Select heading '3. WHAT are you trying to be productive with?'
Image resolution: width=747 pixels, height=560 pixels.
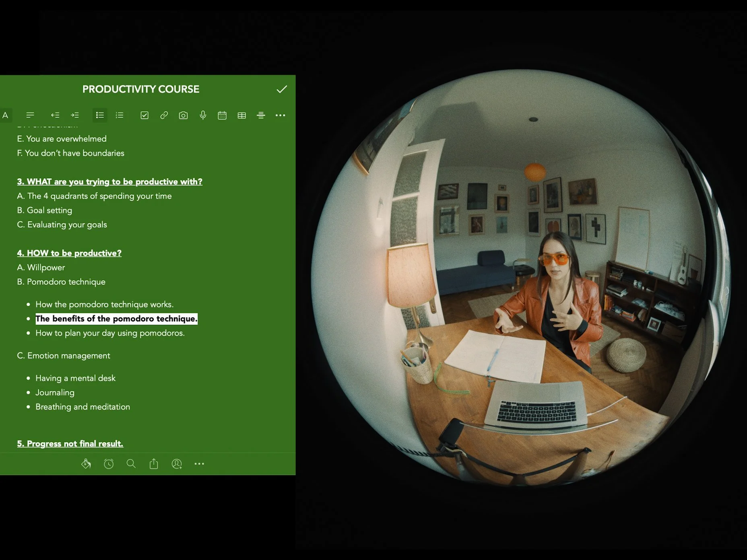(109, 182)
